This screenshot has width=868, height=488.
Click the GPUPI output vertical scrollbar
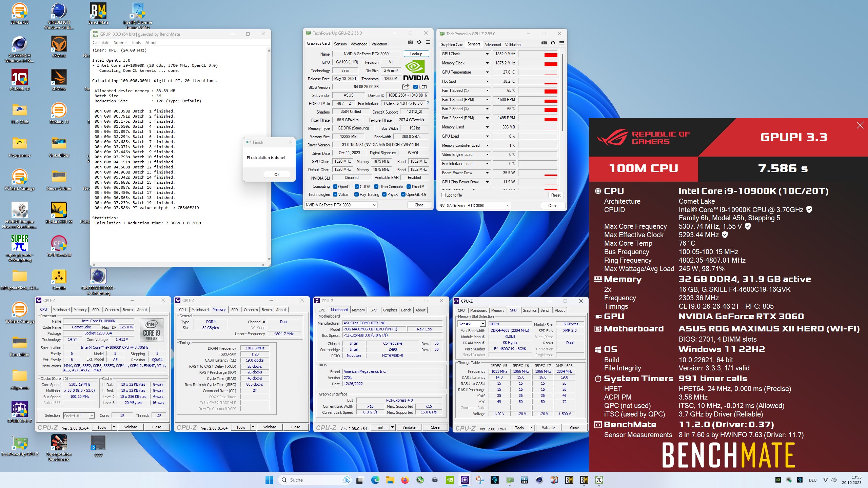pyautogui.click(x=269, y=155)
